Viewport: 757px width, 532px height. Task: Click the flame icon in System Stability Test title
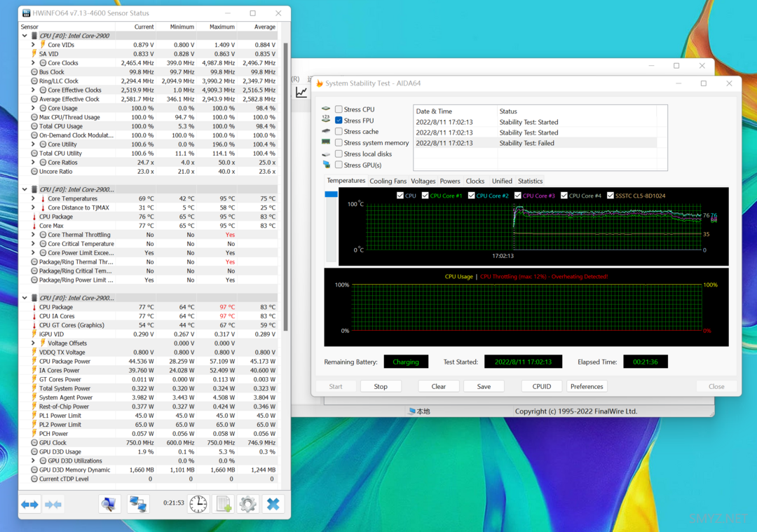tap(320, 83)
